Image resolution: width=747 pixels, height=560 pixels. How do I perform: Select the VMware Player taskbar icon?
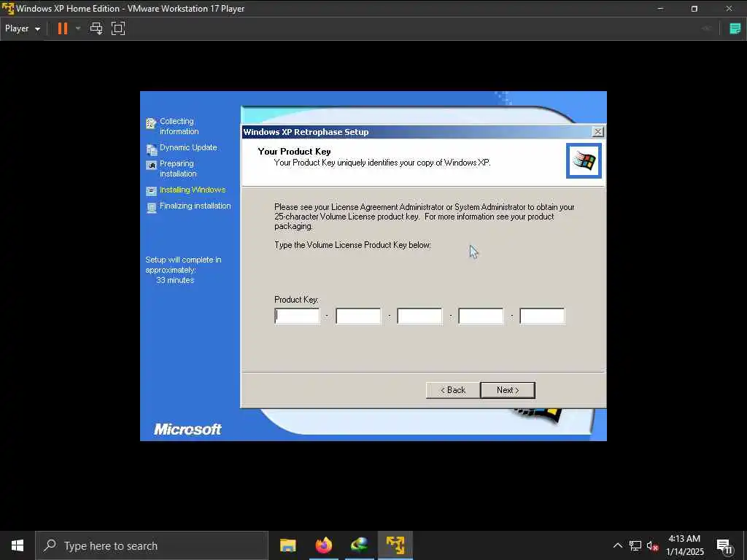395,545
